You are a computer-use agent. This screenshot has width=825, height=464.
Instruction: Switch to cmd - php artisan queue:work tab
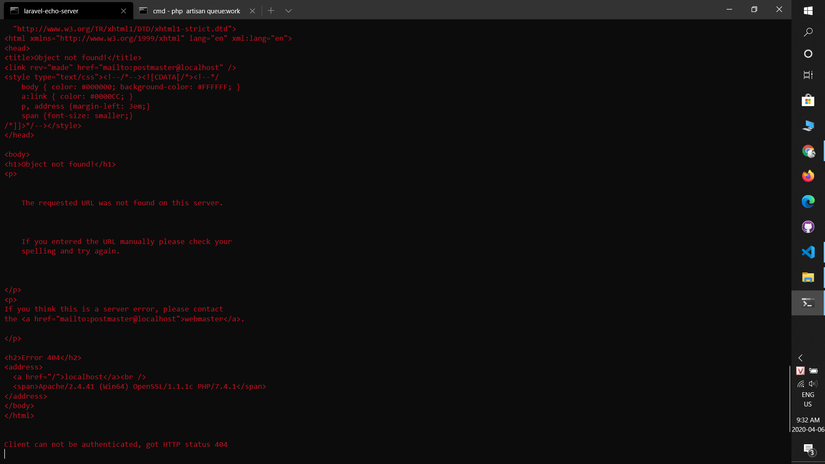pos(197,11)
